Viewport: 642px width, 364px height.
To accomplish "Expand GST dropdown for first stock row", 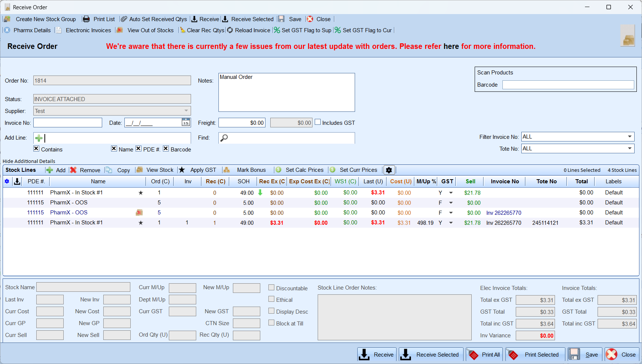I will (x=451, y=193).
